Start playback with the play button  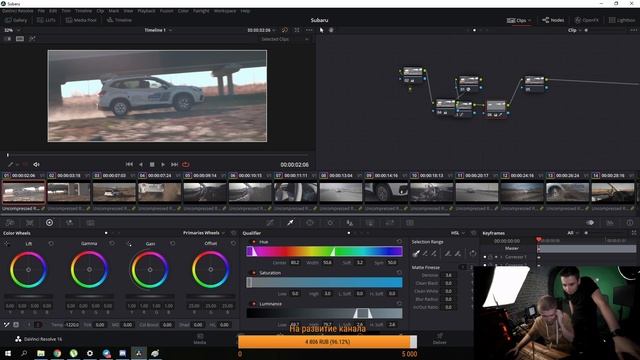[163, 164]
